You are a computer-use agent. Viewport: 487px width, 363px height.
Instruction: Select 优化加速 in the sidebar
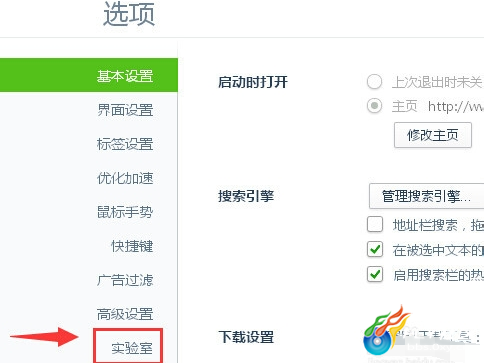click(125, 178)
